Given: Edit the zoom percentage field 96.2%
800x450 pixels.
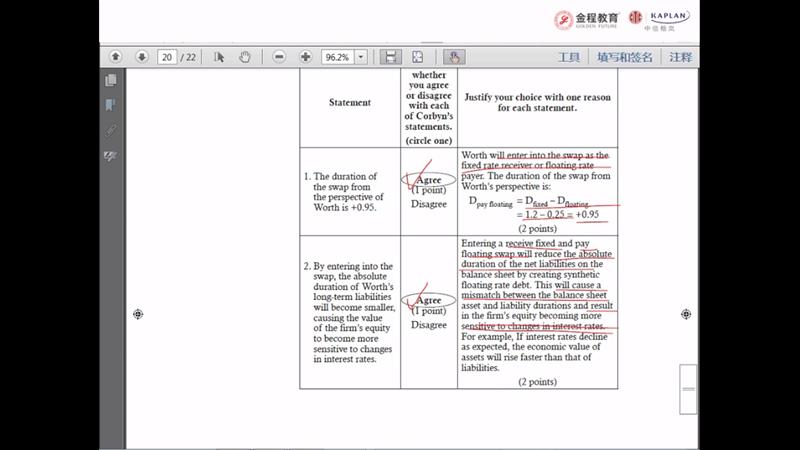Looking at the screenshot, I should [x=338, y=57].
